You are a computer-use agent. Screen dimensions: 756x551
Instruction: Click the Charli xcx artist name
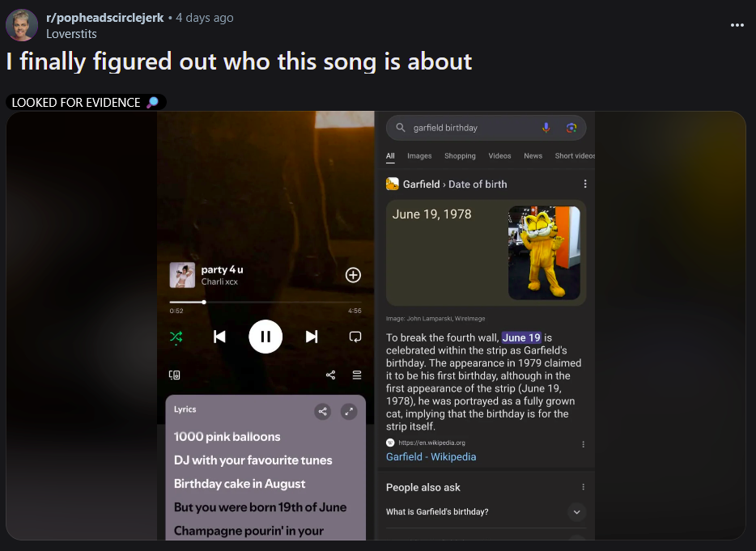point(219,282)
